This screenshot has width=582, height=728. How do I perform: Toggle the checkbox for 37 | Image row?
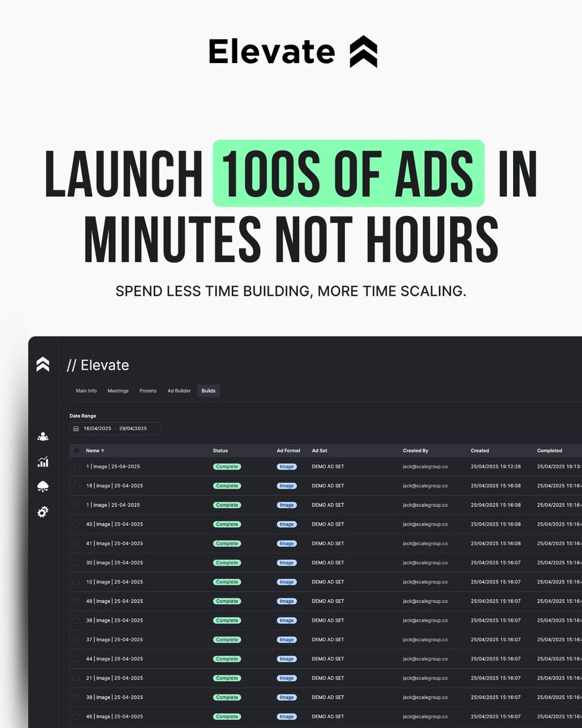point(77,640)
